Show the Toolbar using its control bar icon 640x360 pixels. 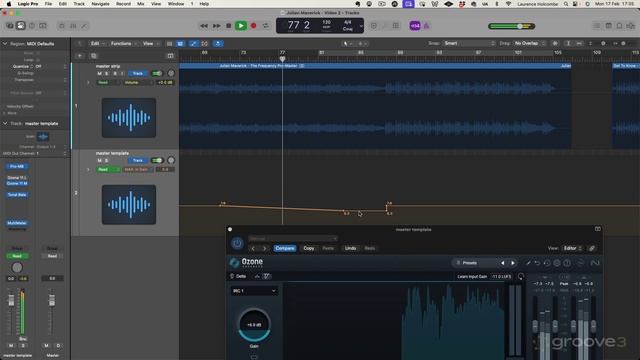(43, 26)
